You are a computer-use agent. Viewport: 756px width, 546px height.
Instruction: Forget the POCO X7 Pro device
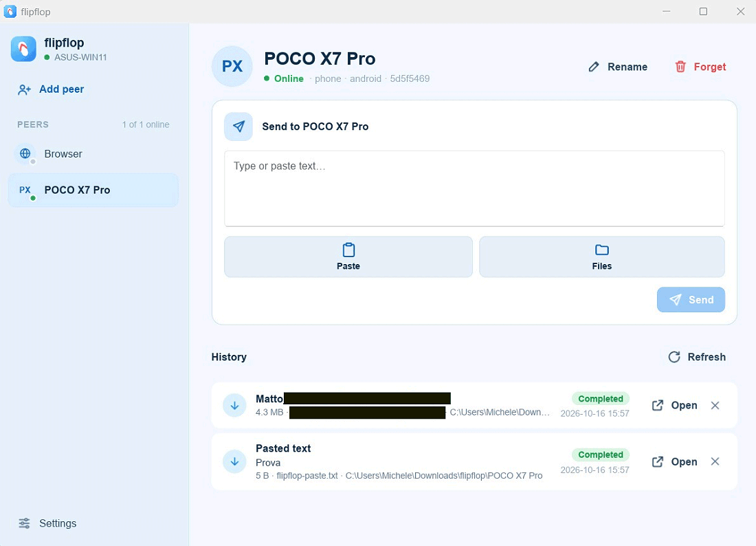point(700,67)
